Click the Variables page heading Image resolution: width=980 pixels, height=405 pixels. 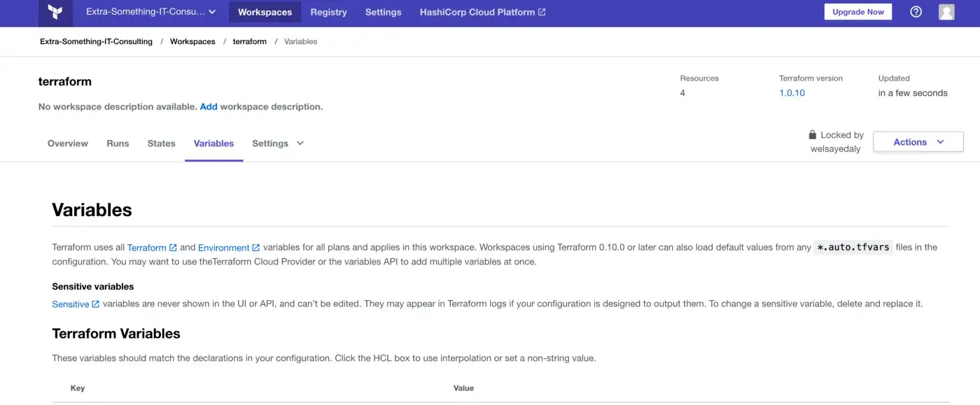(92, 210)
